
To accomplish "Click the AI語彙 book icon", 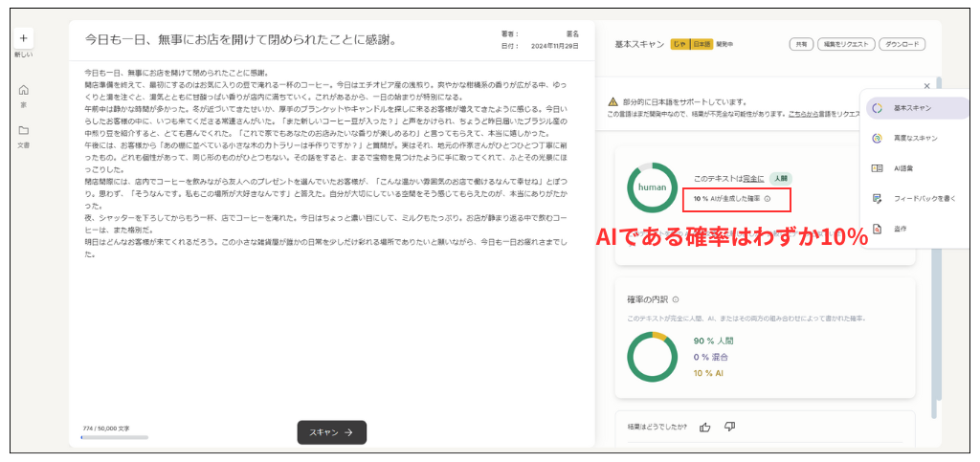I will pos(877,168).
